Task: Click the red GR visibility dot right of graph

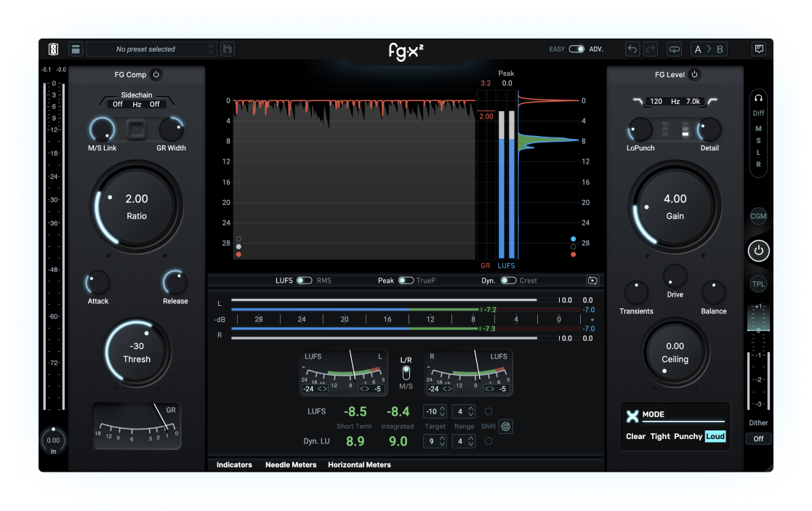Action: tap(574, 254)
